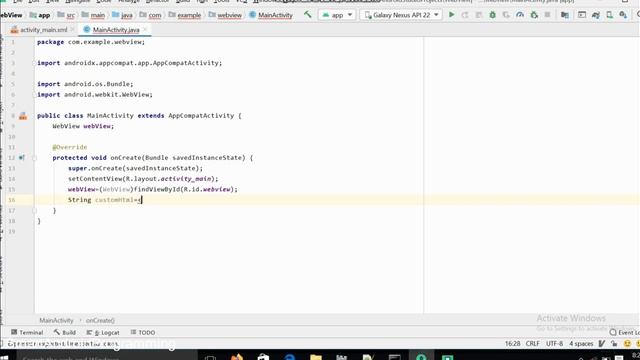Click the webview breadcrumb folder
This screenshot has height=360, width=640.
(x=225, y=15)
